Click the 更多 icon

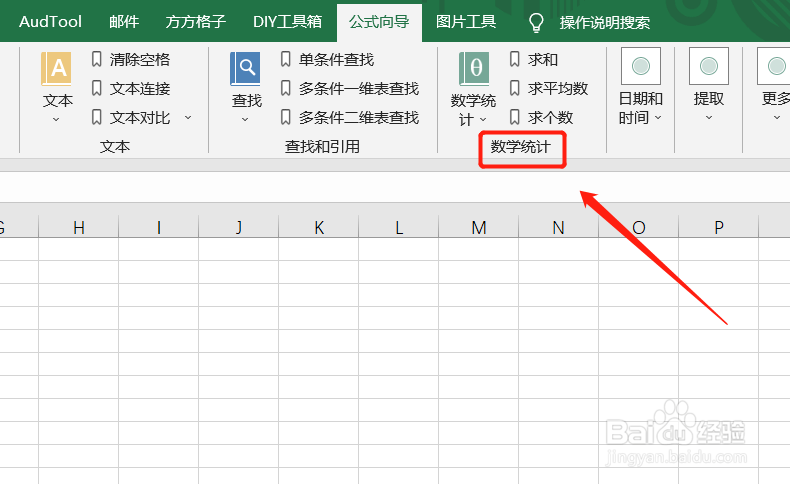click(774, 66)
